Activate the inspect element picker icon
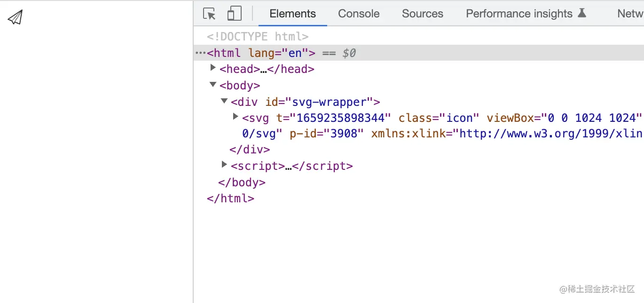The height and width of the screenshot is (303, 644). click(x=210, y=14)
